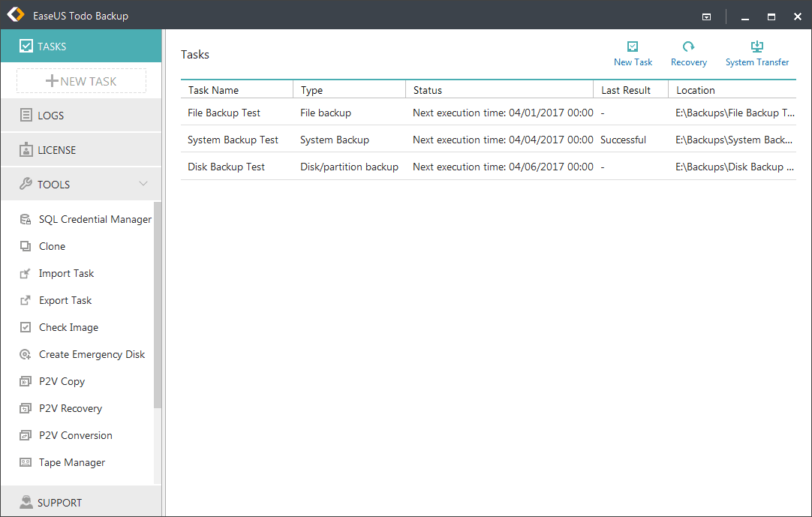This screenshot has height=517, width=812.
Task: Start a Recovery from the toolbar
Action: coord(688,53)
